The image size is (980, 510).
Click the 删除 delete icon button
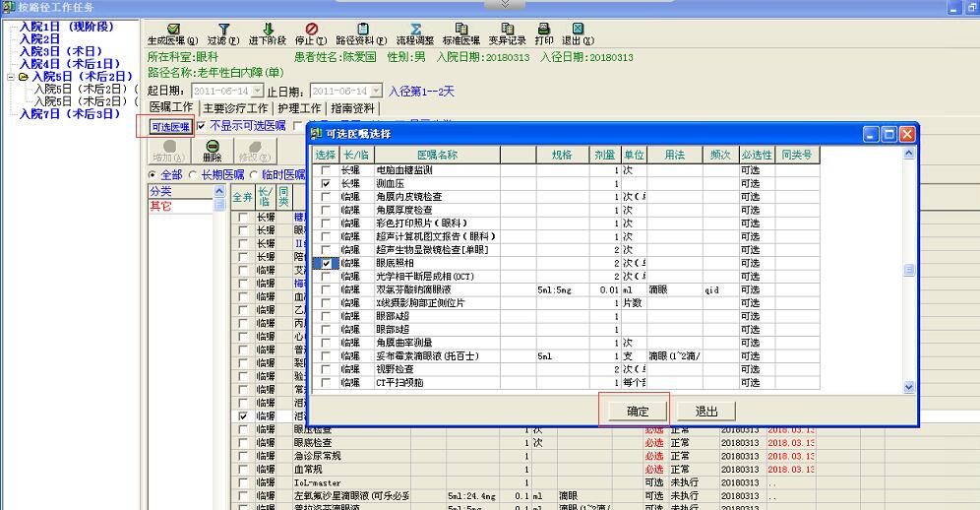[213, 151]
